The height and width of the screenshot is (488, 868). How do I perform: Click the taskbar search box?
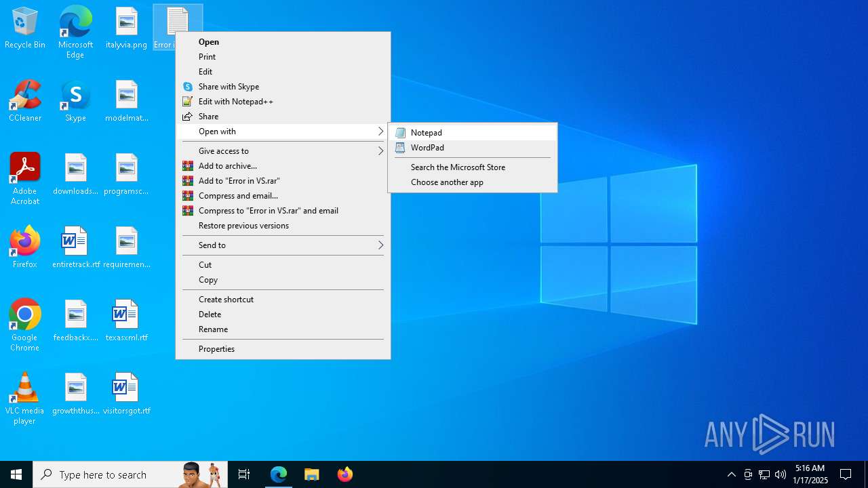(x=130, y=474)
